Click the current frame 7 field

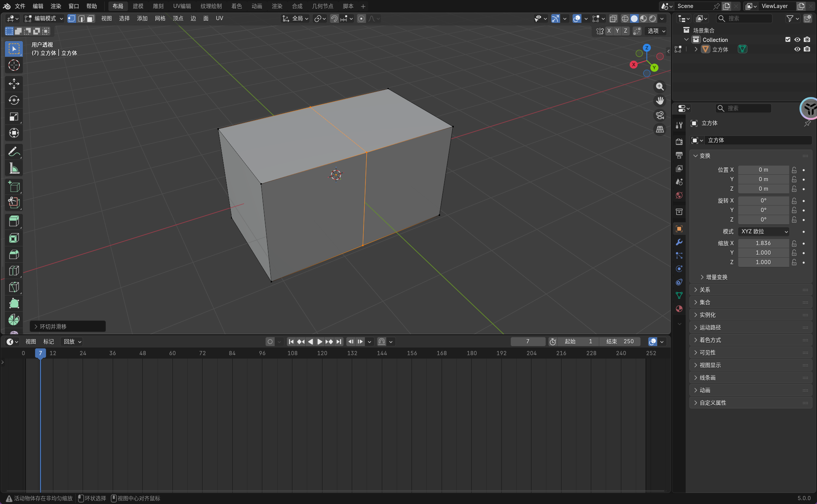[528, 341]
